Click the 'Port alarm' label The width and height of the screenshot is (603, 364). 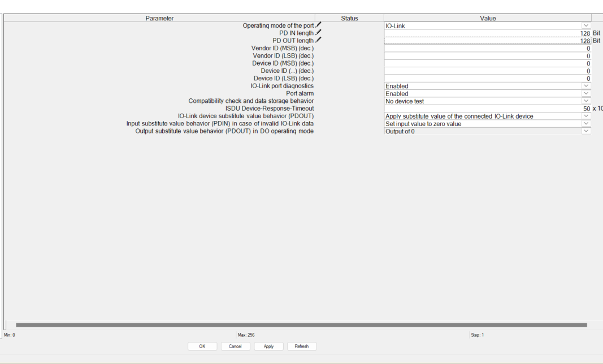[300, 93]
